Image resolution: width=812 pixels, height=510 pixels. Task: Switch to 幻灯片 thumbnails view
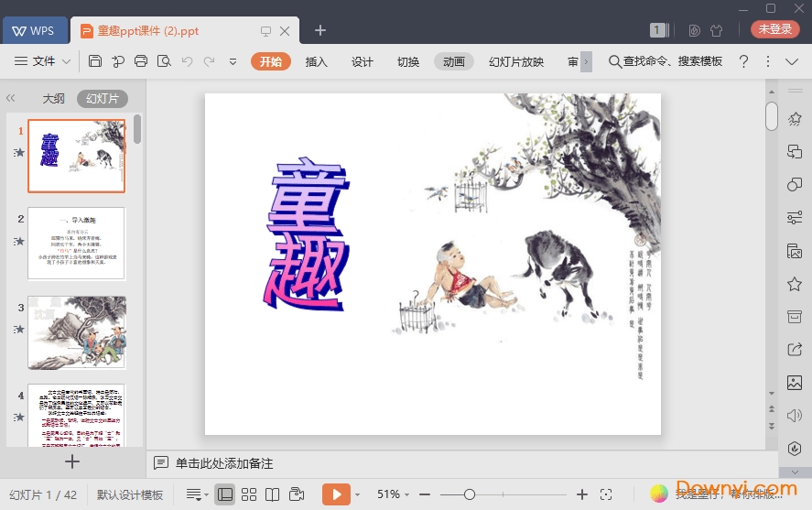click(x=103, y=98)
